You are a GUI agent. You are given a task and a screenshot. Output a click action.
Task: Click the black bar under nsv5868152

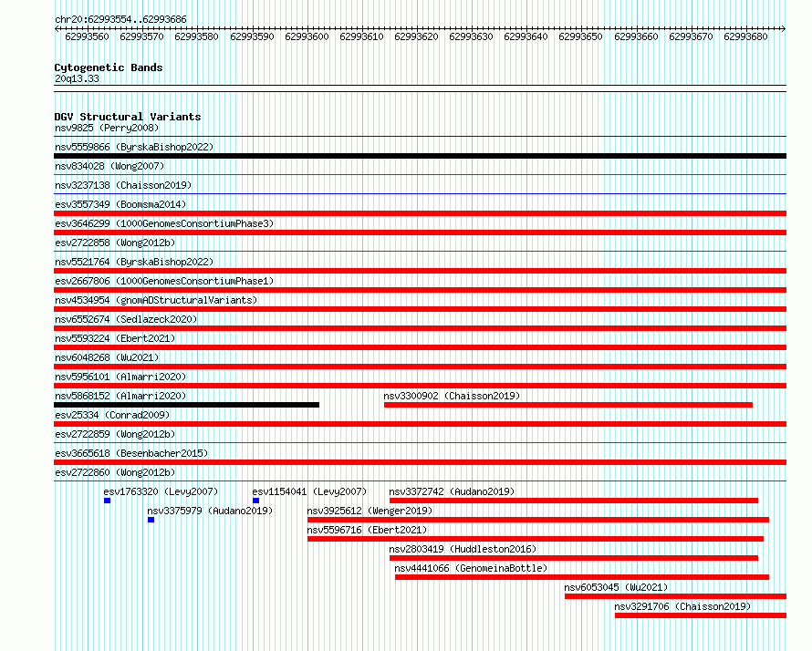(186, 405)
